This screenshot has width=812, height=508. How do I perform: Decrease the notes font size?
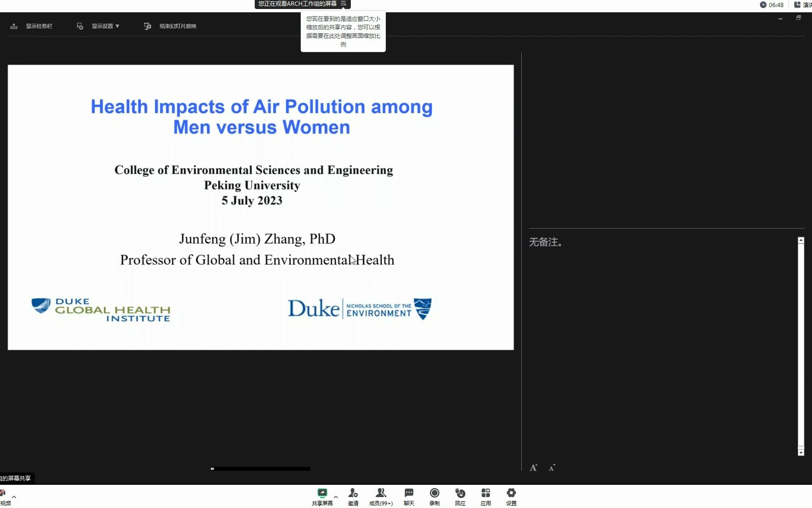pyautogui.click(x=552, y=468)
